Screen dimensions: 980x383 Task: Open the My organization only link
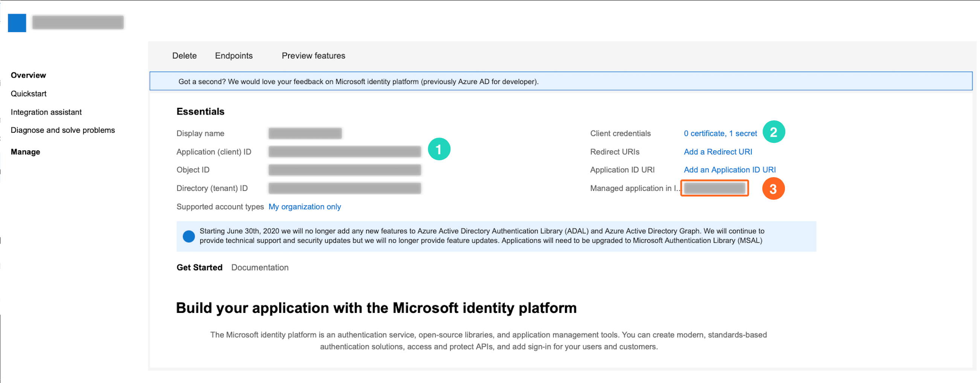pyautogui.click(x=304, y=207)
